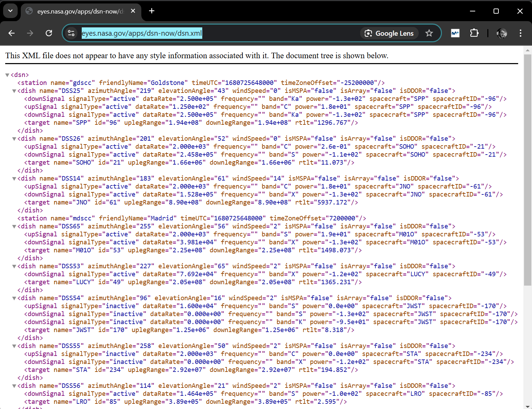Screen dimensions: 532x409
Task: Close the eyes.nasa.gov tab
Action: [133, 11]
